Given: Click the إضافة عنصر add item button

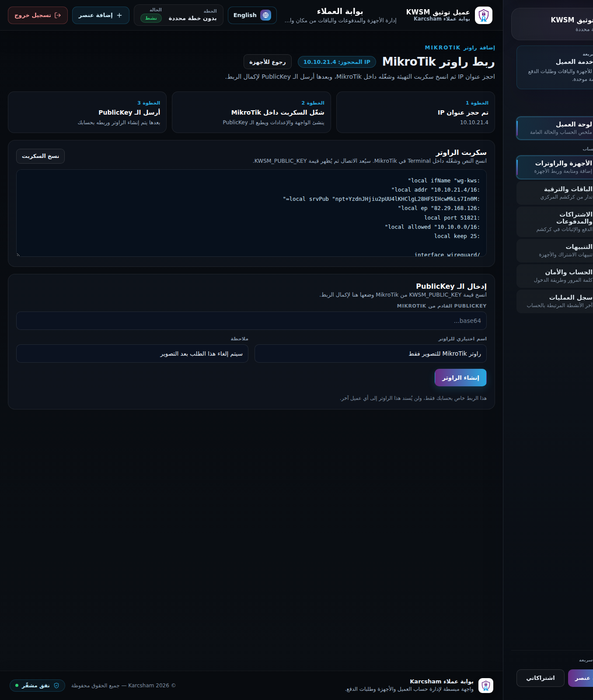Looking at the screenshot, I should (101, 15).
